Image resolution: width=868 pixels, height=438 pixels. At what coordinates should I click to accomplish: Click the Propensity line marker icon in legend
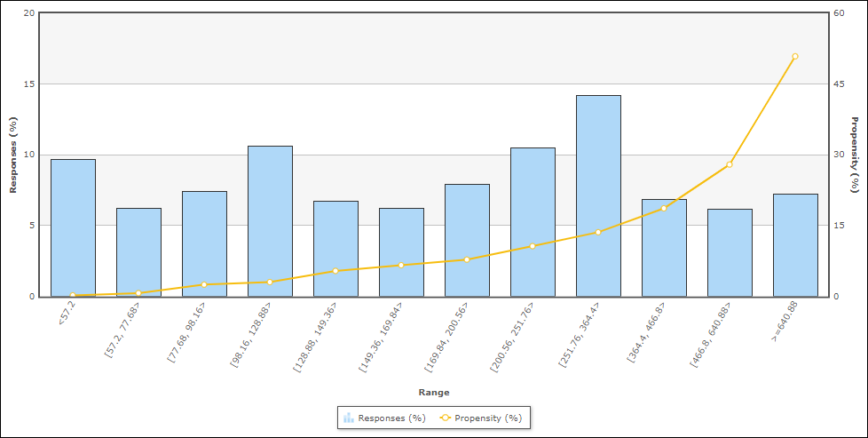coord(445,418)
